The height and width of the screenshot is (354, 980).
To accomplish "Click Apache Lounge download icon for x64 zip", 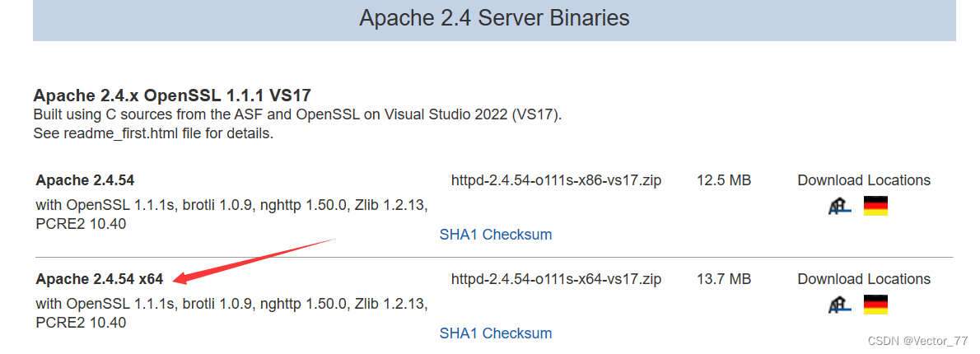I will point(839,304).
